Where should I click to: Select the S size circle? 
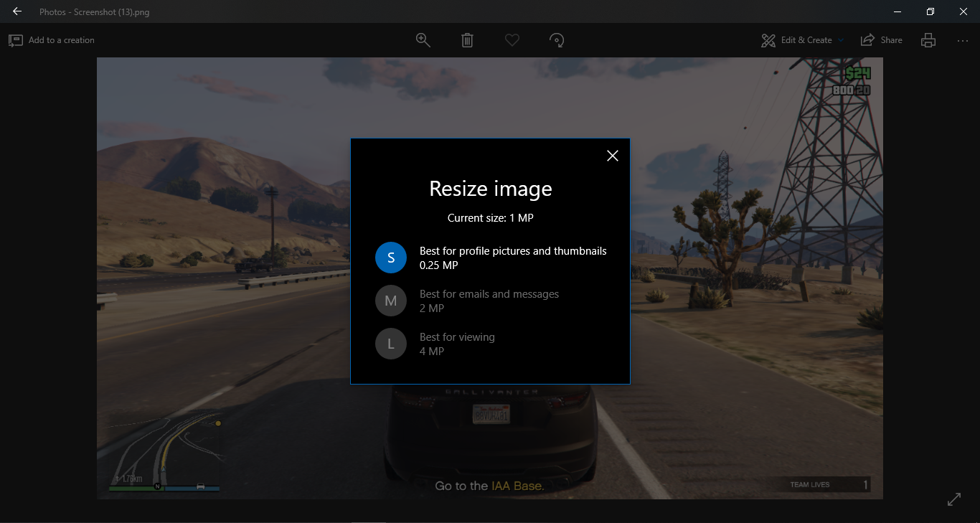391,258
